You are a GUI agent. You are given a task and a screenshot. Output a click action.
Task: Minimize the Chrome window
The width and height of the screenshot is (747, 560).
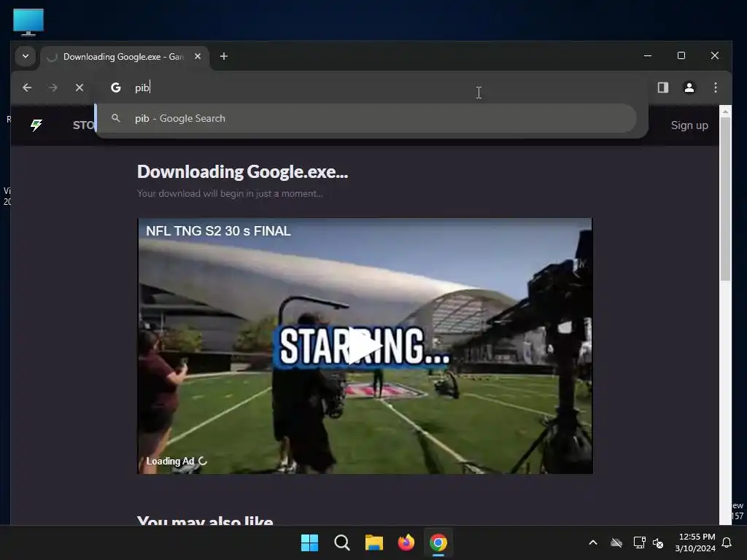coord(648,55)
